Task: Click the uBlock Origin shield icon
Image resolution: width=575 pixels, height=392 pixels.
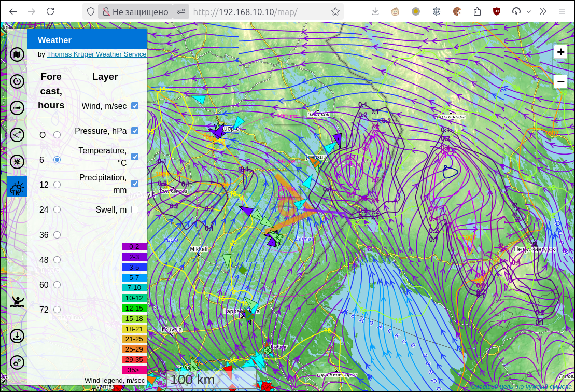Action: tap(496, 11)
